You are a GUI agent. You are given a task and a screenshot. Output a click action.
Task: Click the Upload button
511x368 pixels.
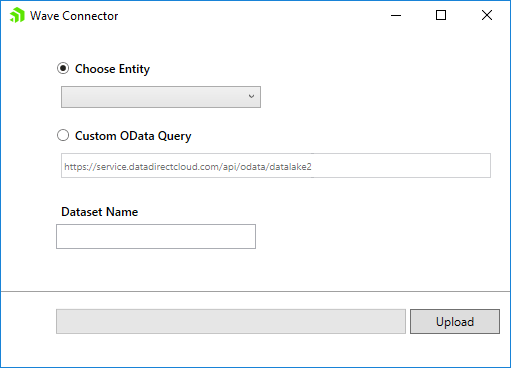[455, 321]
